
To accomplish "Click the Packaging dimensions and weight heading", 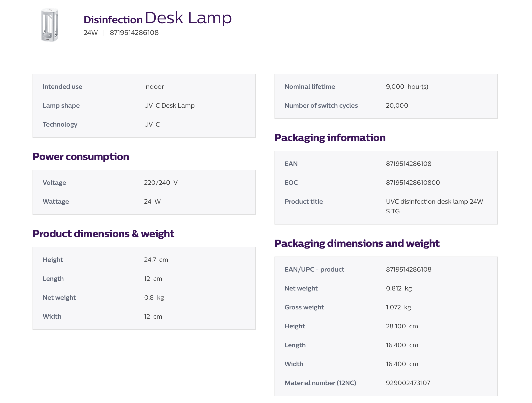I will coord(357,243).
